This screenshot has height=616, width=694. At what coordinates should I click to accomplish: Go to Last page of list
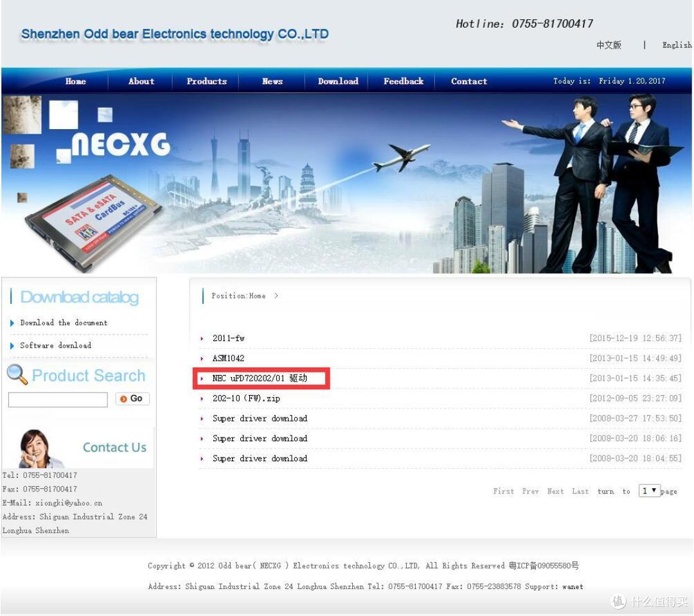coord(580,491)
